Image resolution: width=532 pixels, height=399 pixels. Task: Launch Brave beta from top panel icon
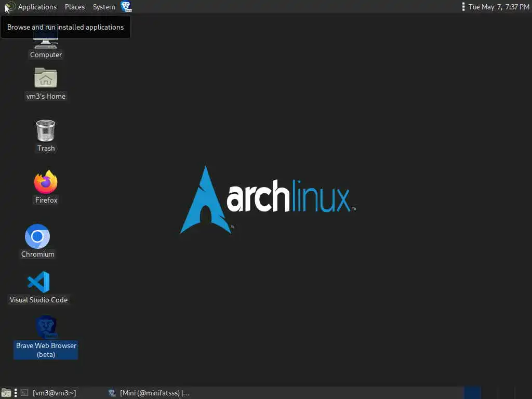(x=127, y=7)
